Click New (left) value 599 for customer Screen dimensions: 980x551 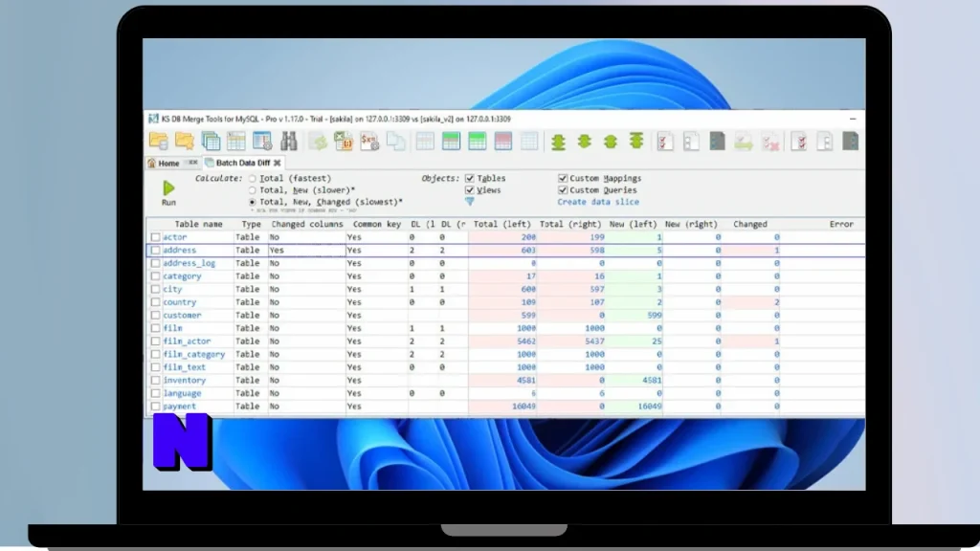655,316
